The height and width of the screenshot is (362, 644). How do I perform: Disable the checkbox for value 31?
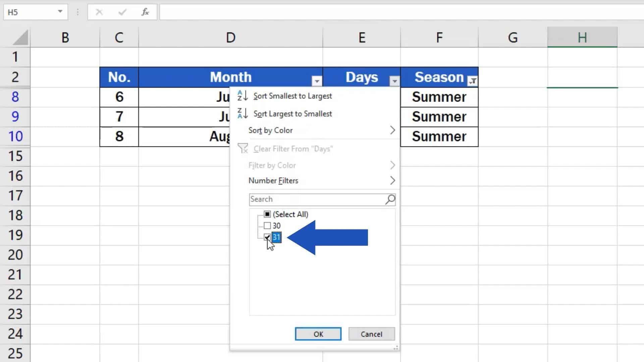[x=267, y=237]
